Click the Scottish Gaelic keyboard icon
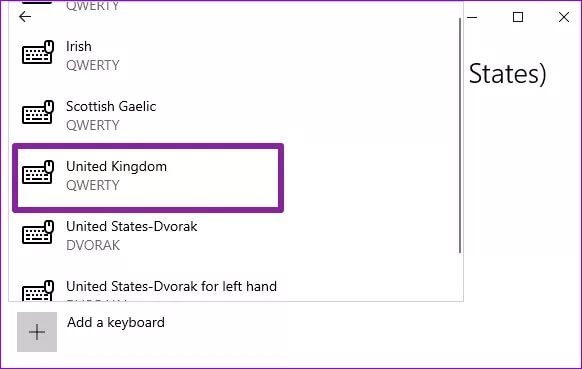The image size is (582, 369). [38, 112]
